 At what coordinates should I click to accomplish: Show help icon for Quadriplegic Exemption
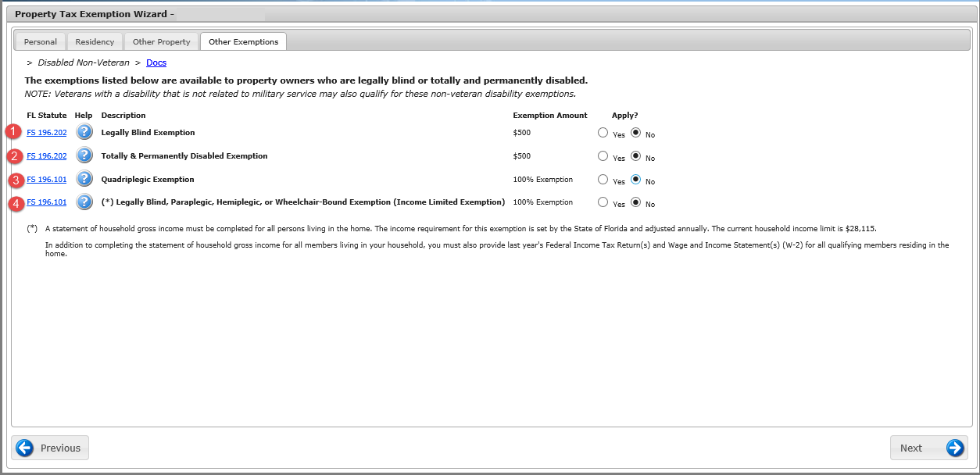pyautogui.click(x=84, y=179)
